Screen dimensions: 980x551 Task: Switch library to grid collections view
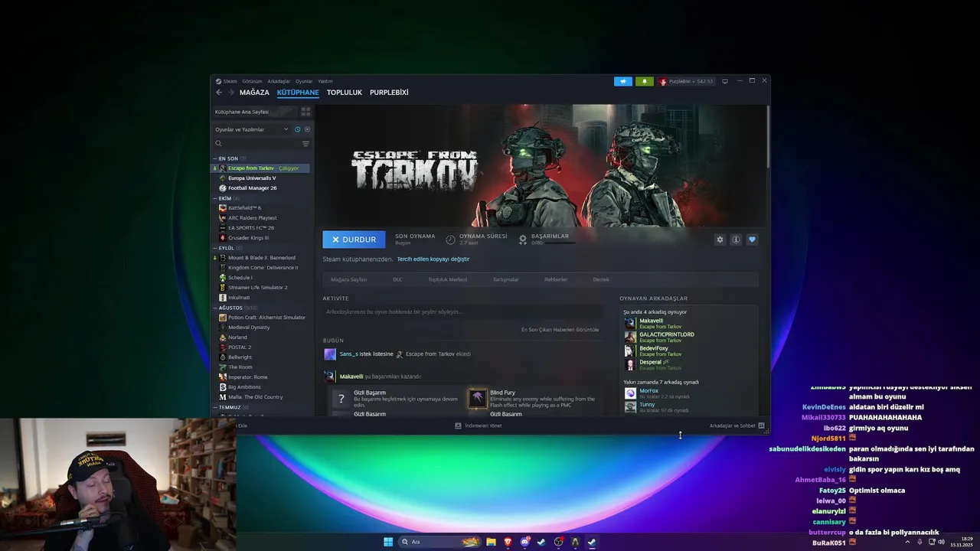pyautogui.click(x=305, y=112)
